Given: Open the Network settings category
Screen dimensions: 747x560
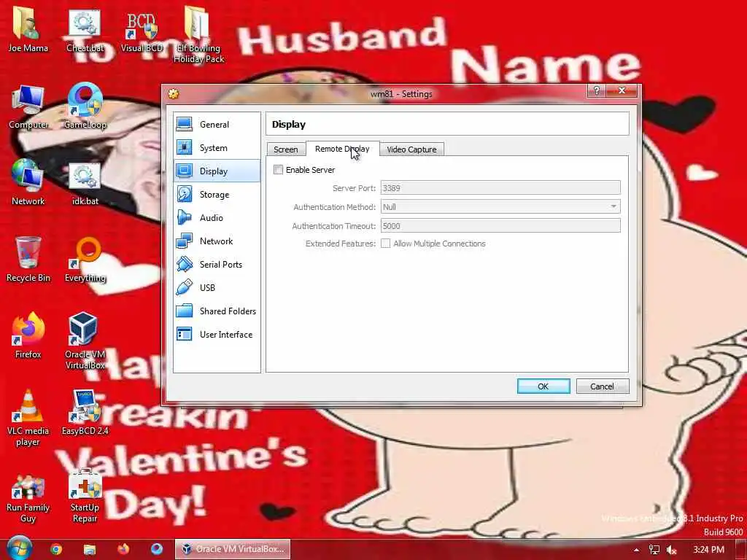Looking at the screenshot, I should 217,241.
